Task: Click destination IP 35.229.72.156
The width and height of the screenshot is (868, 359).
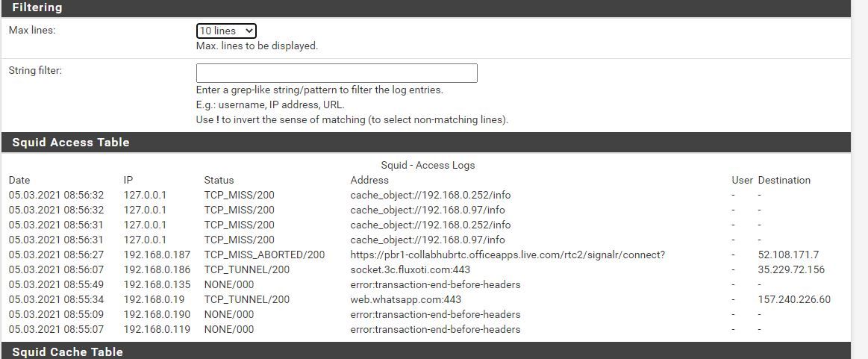Action: (791, 269)
